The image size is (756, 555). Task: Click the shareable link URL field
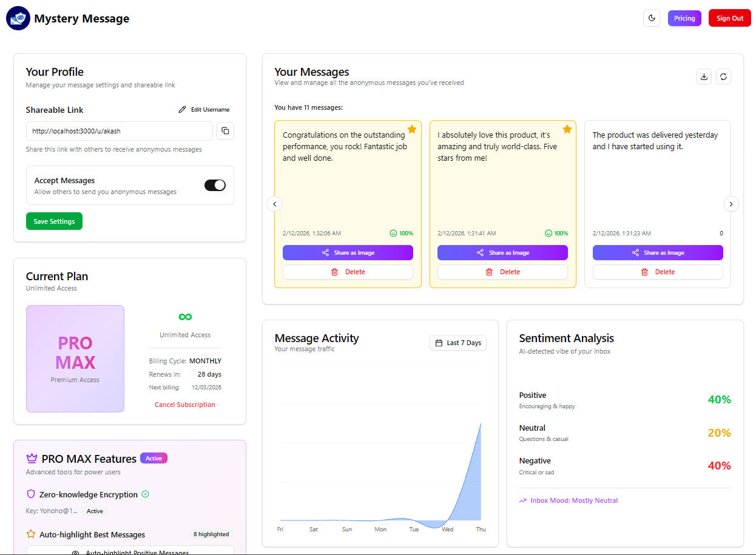pos(120,131)
